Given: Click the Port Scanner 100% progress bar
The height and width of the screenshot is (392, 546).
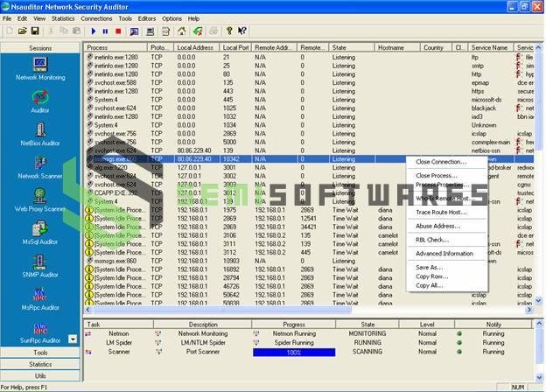Looking at the screenshot, I should point(294,353).
